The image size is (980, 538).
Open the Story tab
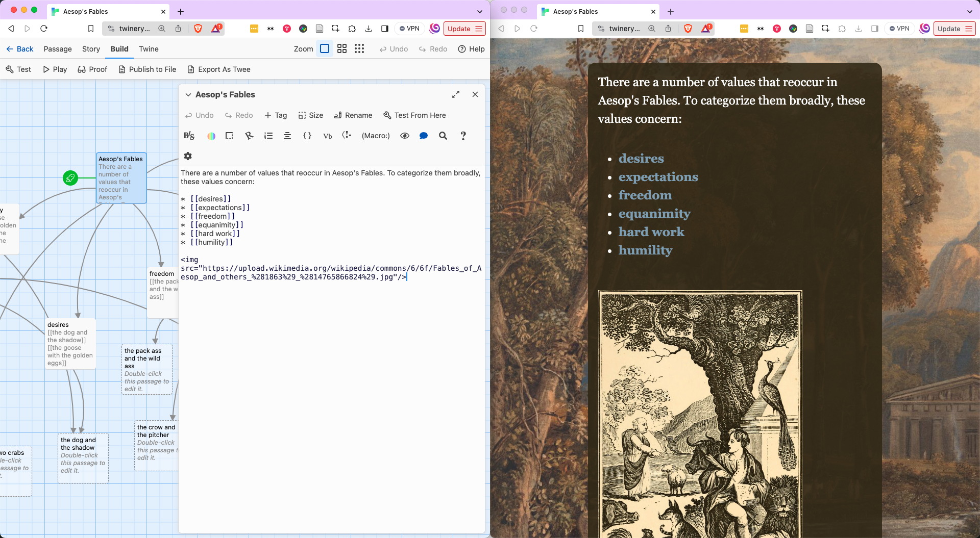tap(91, 49)
